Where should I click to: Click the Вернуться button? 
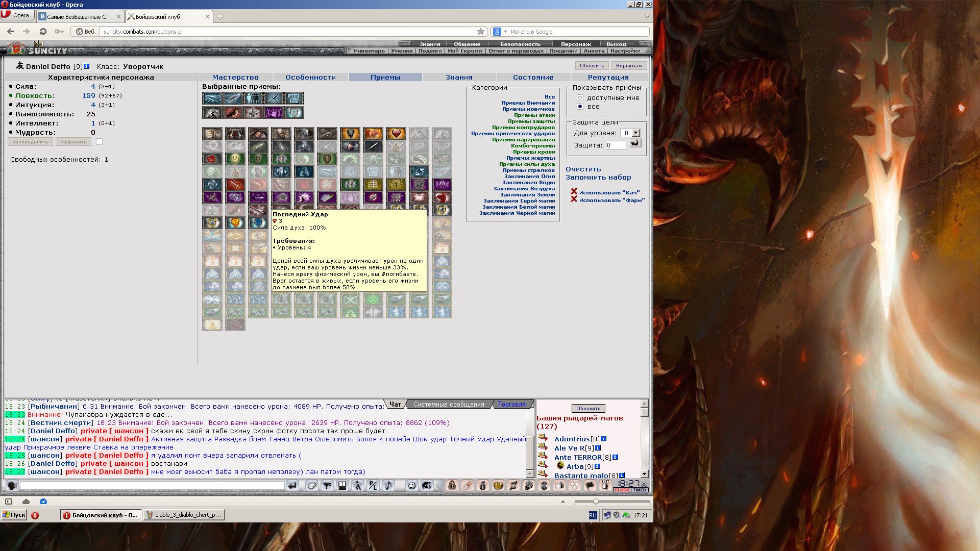click(629, 66)
